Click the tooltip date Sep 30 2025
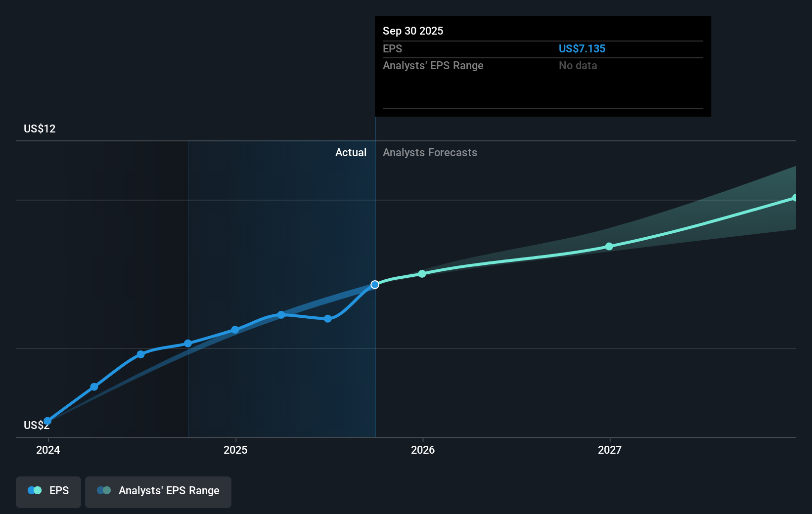Screen dimensions: 812x514 pos(413,31)
